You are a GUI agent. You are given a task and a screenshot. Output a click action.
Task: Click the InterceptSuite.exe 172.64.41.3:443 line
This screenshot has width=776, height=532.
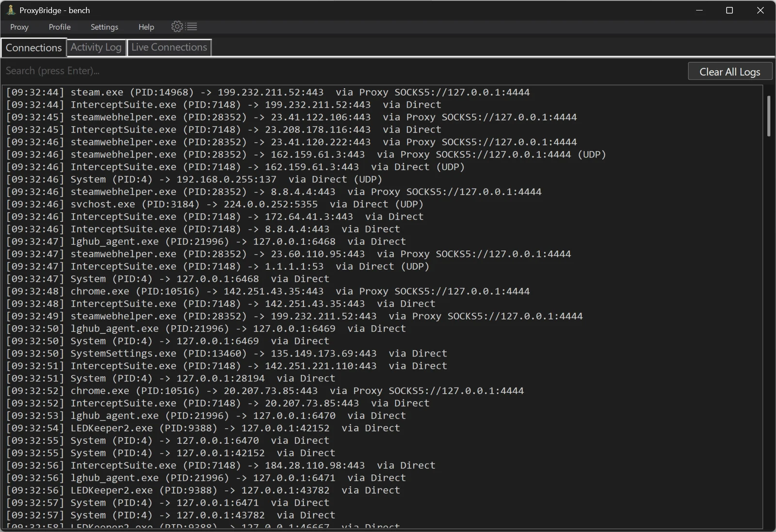tap(214, 217)
